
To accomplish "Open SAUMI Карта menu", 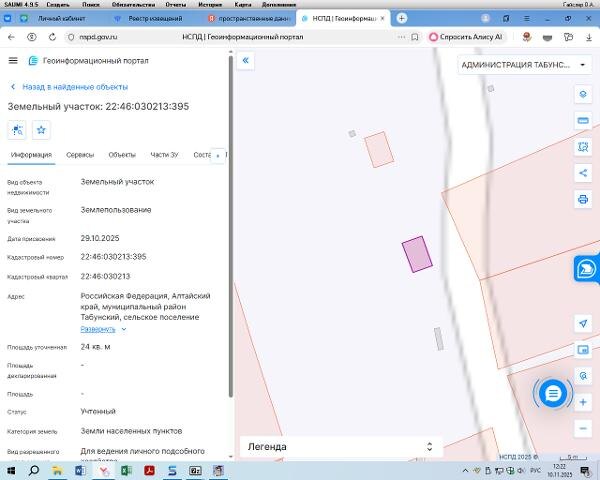I will tap(243, 5).
